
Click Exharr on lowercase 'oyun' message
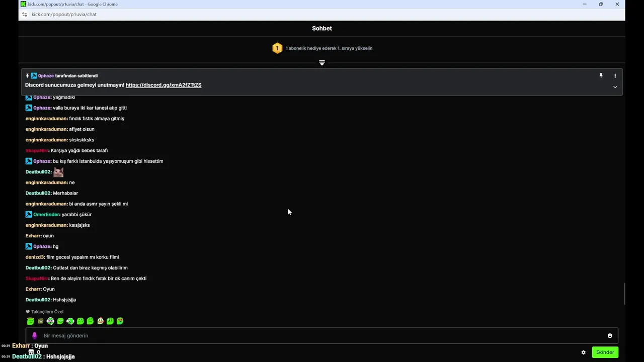33,236
